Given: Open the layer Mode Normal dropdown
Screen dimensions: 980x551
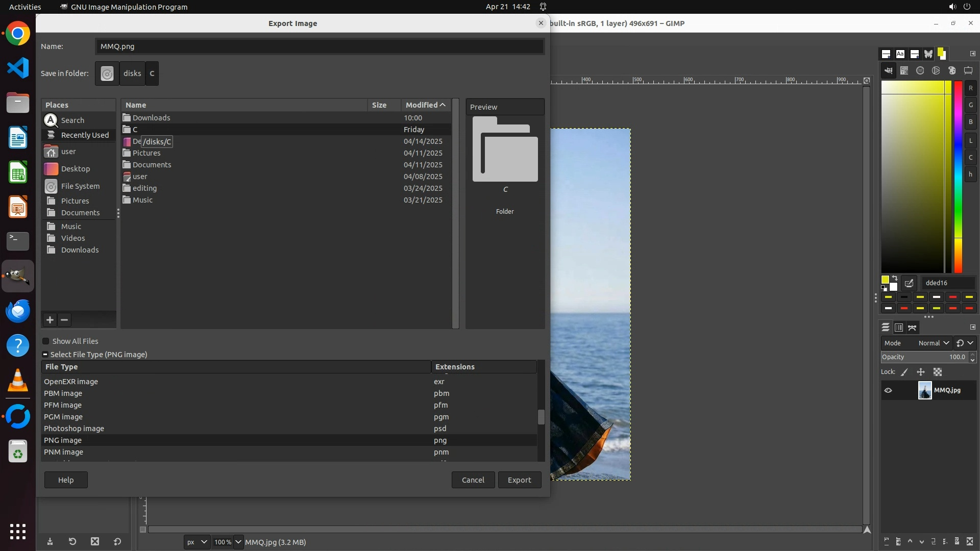Looking at the screenshot, I should (x=933, y=343).
